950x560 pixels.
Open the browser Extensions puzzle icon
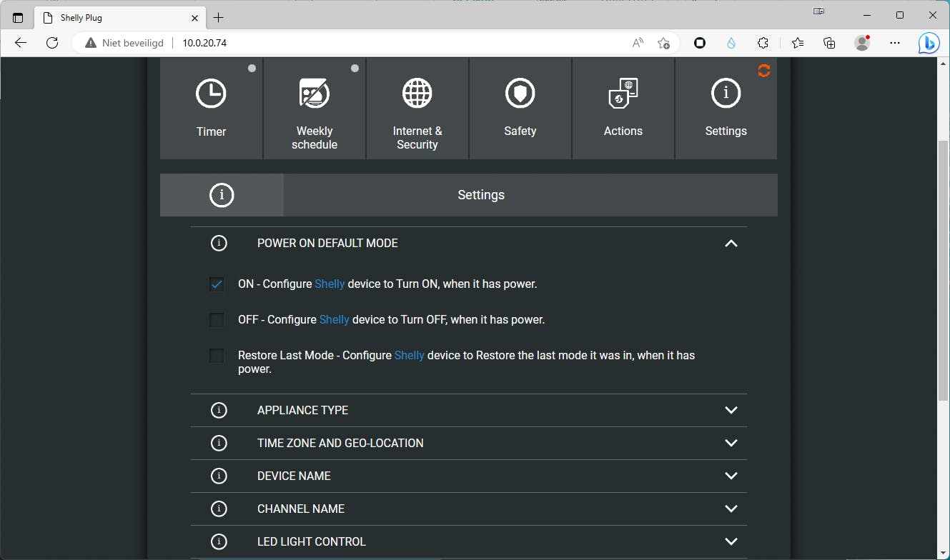click(x=763, y=43)
